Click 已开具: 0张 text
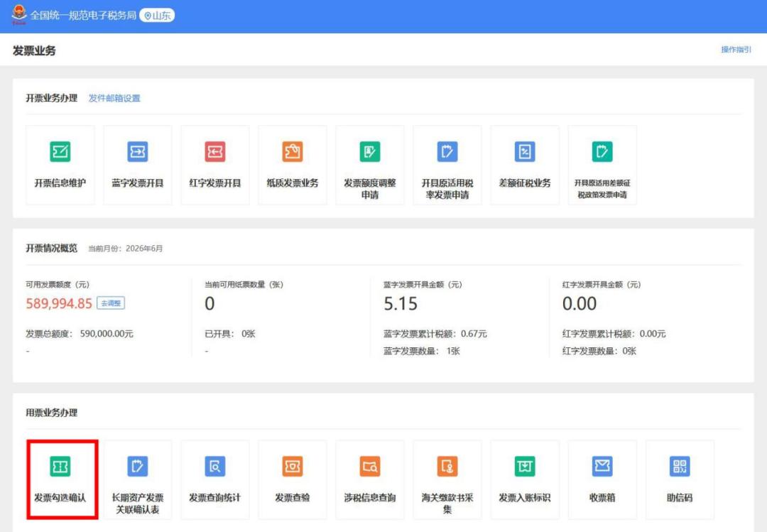Image resolution: width=767 pixels, height=532 pixels. click(x=230, y=334)
